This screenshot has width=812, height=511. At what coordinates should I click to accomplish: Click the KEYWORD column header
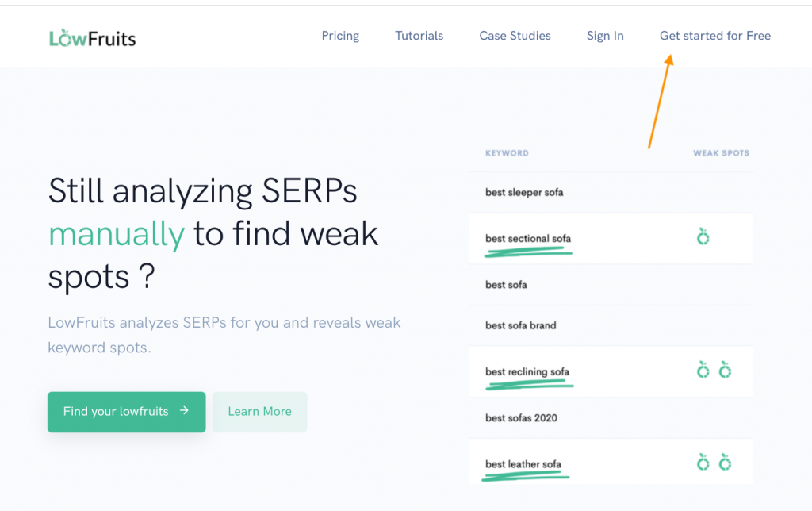pyautogui.click(x=507, y=153)
